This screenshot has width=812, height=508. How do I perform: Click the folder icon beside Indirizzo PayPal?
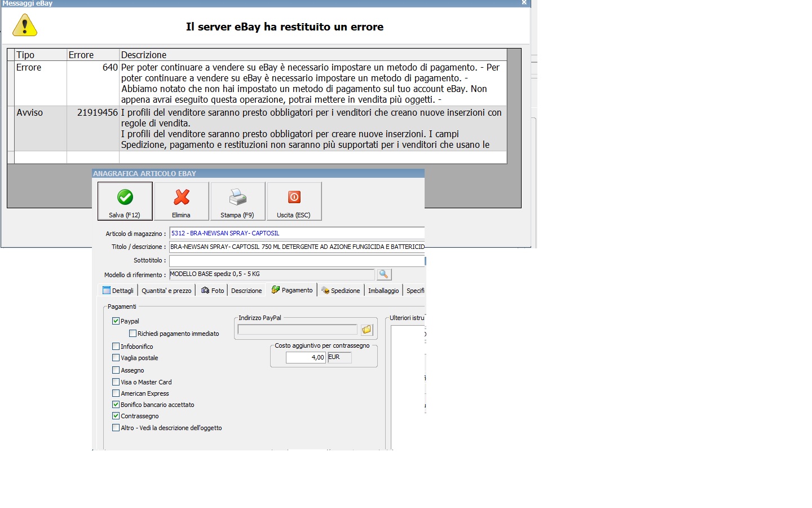point(367,330)
